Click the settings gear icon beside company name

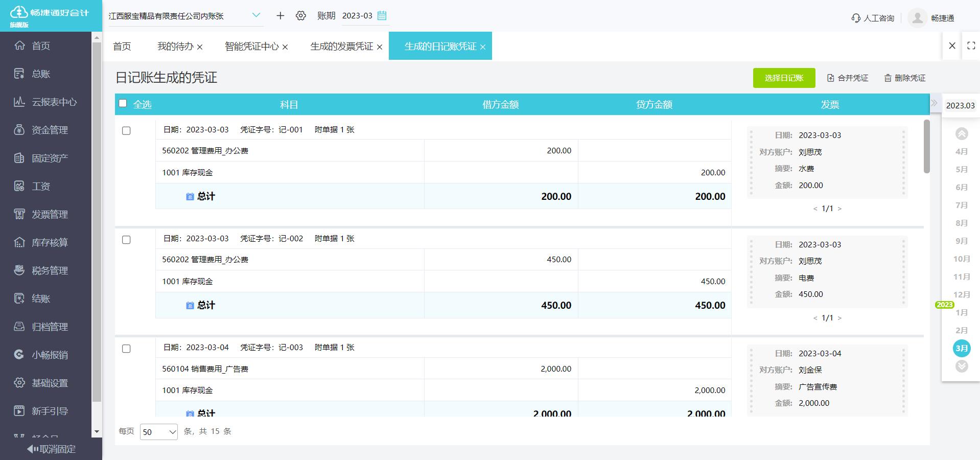click(301, 16)
